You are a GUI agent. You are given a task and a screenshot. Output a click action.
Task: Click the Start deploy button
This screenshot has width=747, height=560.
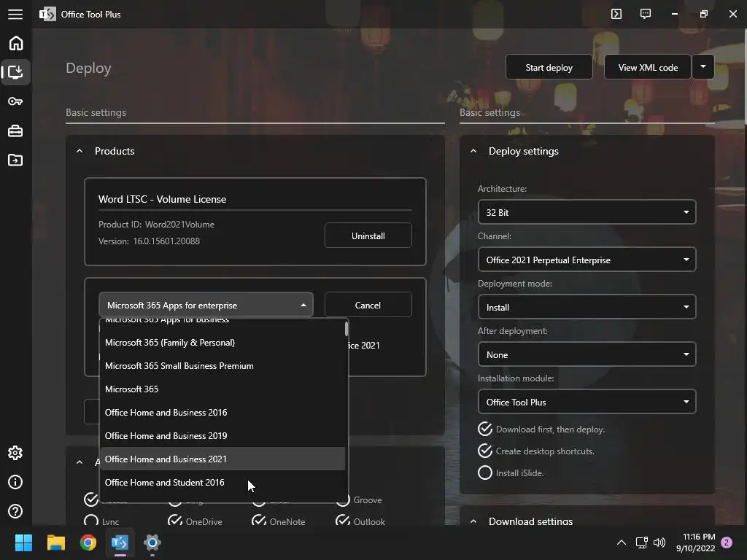(549, 67)
